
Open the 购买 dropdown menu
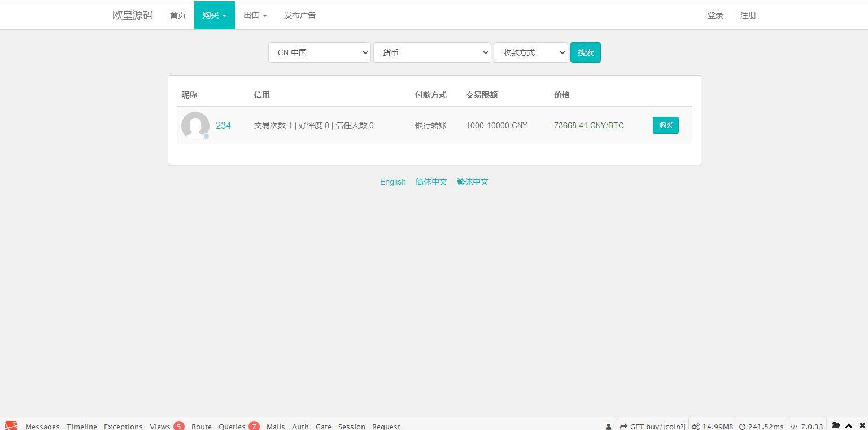tap(214, 15)
